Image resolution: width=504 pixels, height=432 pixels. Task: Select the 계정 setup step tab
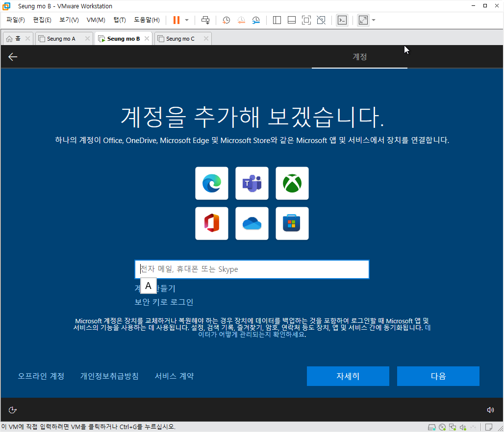[359, 57]
